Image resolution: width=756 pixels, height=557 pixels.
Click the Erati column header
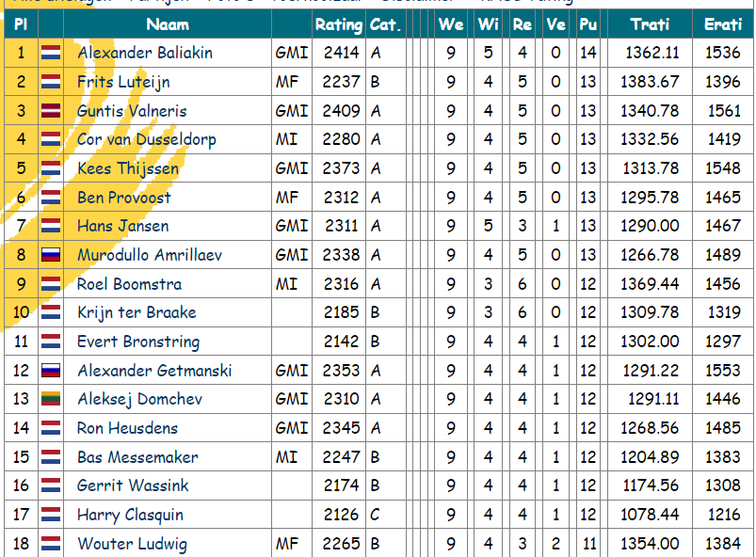coord(723,24)
